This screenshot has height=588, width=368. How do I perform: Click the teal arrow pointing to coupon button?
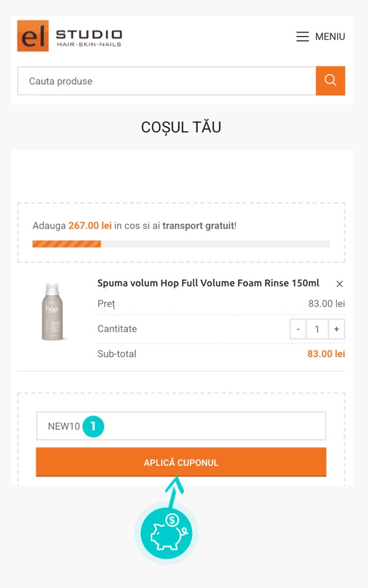(174, 491)
